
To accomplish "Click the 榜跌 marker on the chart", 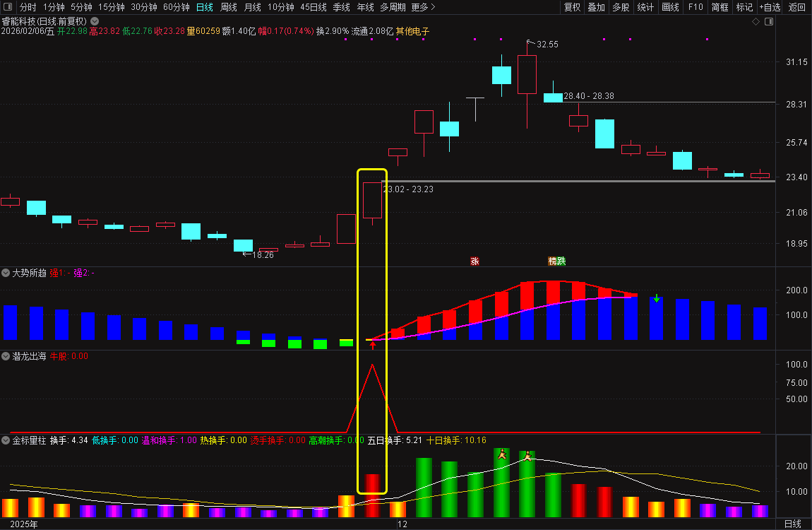I will pos(556,261).
